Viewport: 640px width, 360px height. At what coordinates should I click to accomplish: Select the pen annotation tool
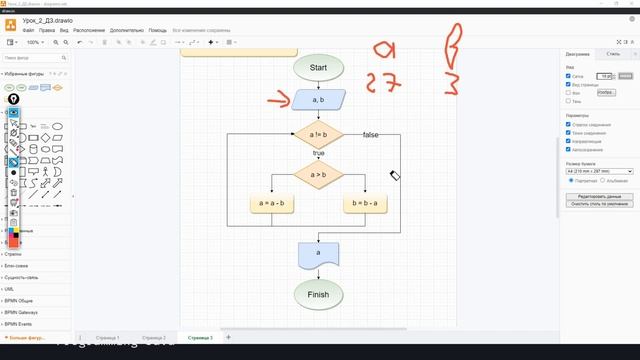tap(13, 133)
